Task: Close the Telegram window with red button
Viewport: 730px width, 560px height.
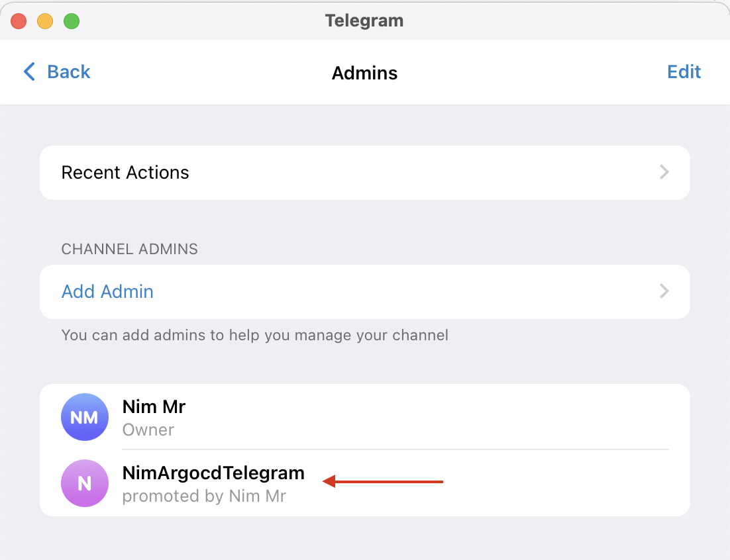Action: [19, 21]
